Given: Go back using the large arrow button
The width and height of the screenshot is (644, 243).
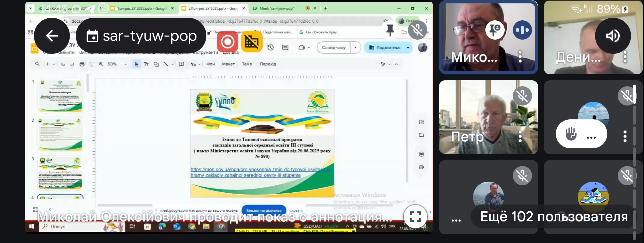Looking at the screenshot, I should click(x=52, y=36).
